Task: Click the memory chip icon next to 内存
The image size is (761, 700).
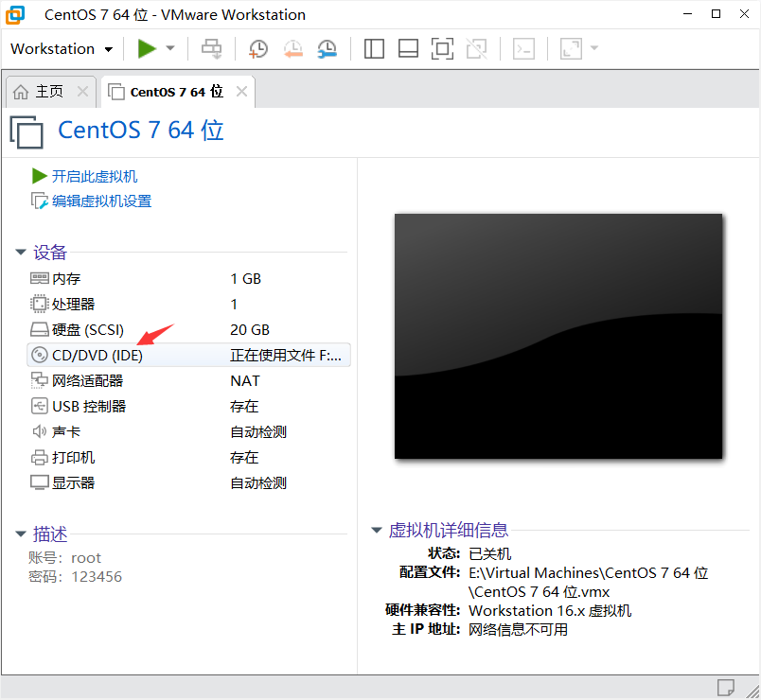Action: (x=40, y=278)
